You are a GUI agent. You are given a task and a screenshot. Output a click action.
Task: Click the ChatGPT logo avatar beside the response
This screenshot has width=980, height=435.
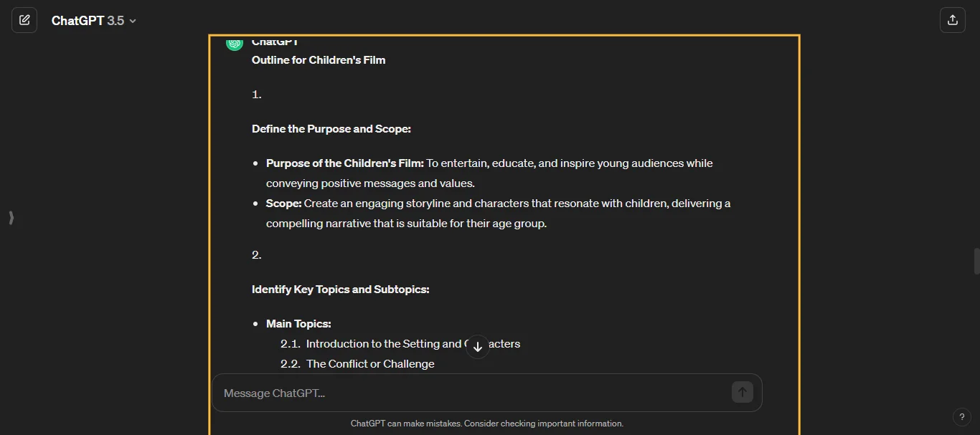235,43
